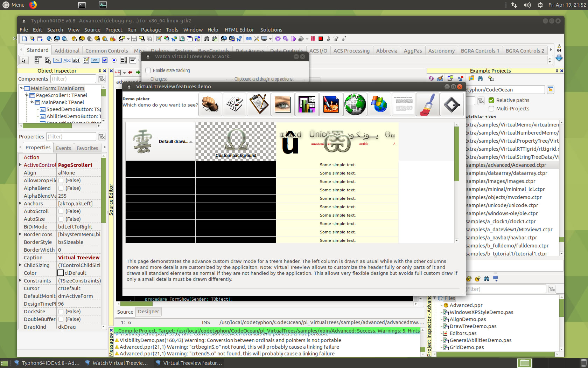The width and height of the screenshot is (588, 368).
Task: Click the Firefox icon in top panel
Action: click(33, 5)
